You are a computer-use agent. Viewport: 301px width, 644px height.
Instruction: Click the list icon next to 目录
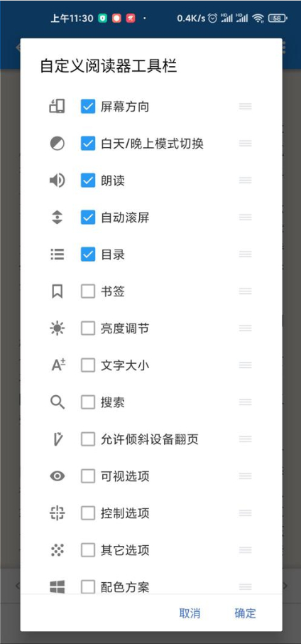57,254
